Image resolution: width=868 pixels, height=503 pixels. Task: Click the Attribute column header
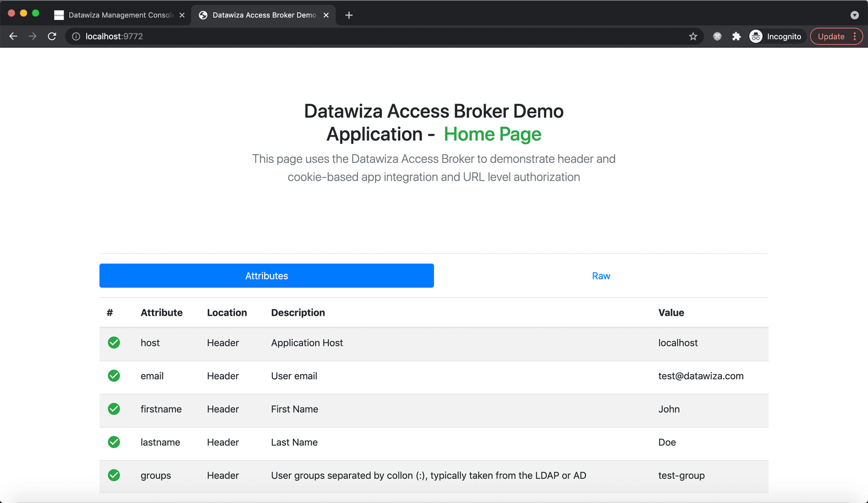coord(162,313)
